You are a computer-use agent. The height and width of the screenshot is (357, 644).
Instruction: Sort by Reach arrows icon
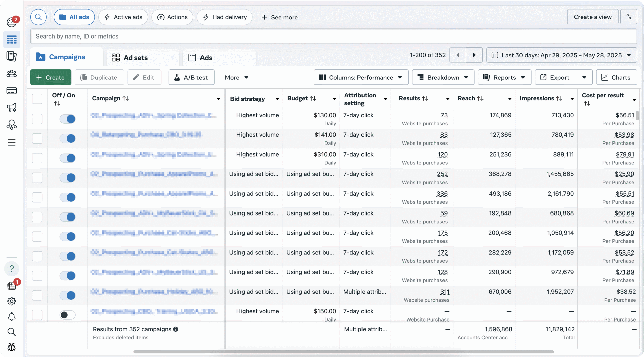click(480, 98)
